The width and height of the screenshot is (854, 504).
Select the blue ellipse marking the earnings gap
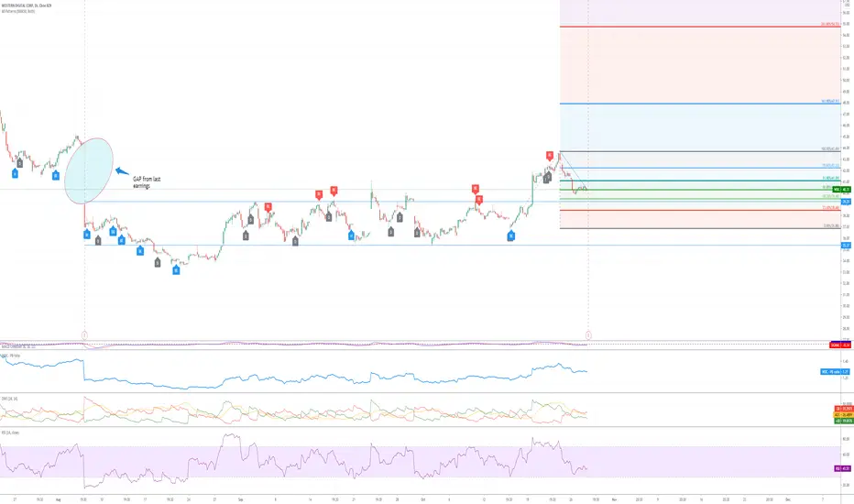89,170
